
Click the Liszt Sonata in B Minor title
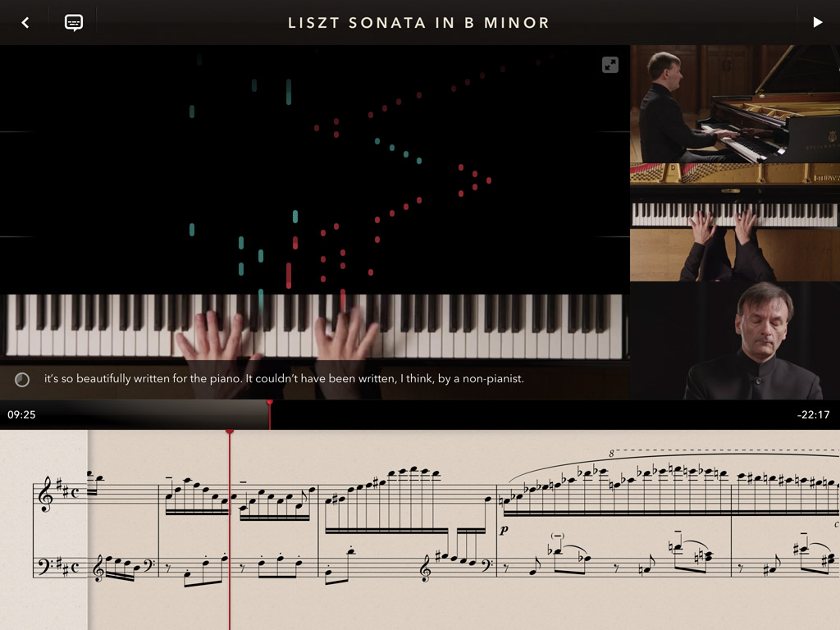tap(419, 23)
